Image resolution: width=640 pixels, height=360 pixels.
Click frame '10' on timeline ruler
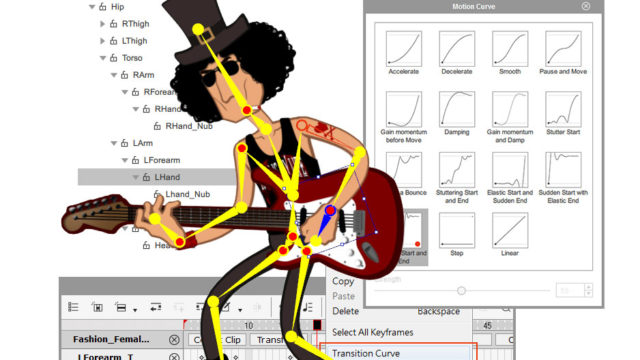[249, 325]
